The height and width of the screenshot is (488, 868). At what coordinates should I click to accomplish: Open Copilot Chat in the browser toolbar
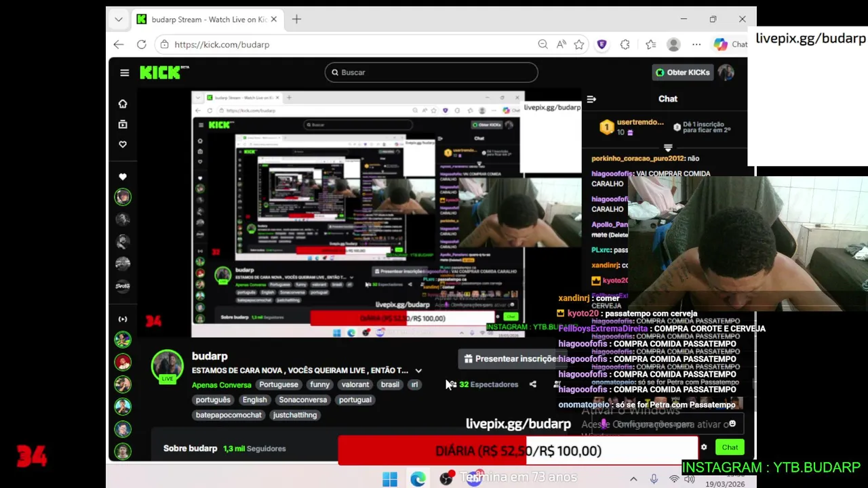730,45
